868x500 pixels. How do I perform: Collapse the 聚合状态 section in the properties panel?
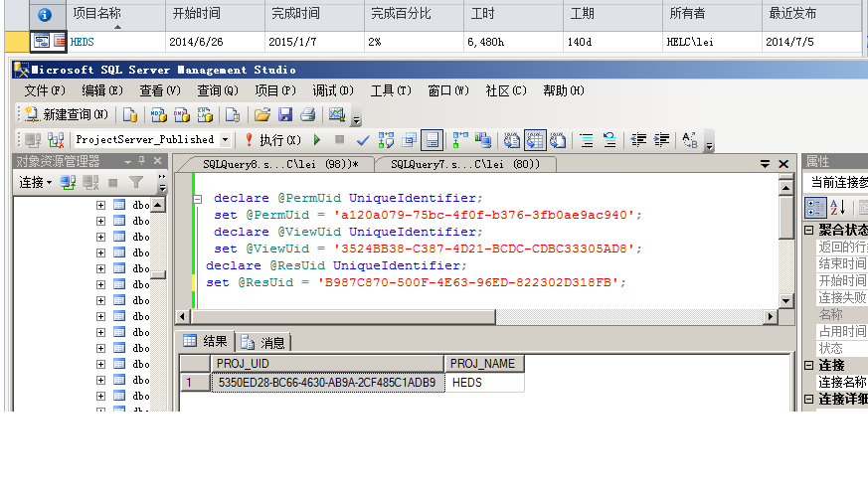[808, 230]
